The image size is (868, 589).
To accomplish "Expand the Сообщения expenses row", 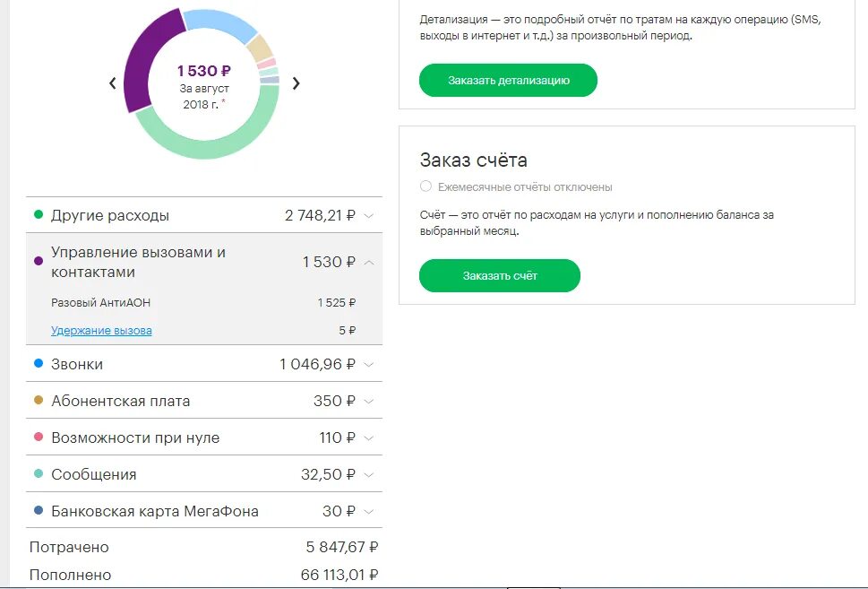I will click(x=369, y=474).
